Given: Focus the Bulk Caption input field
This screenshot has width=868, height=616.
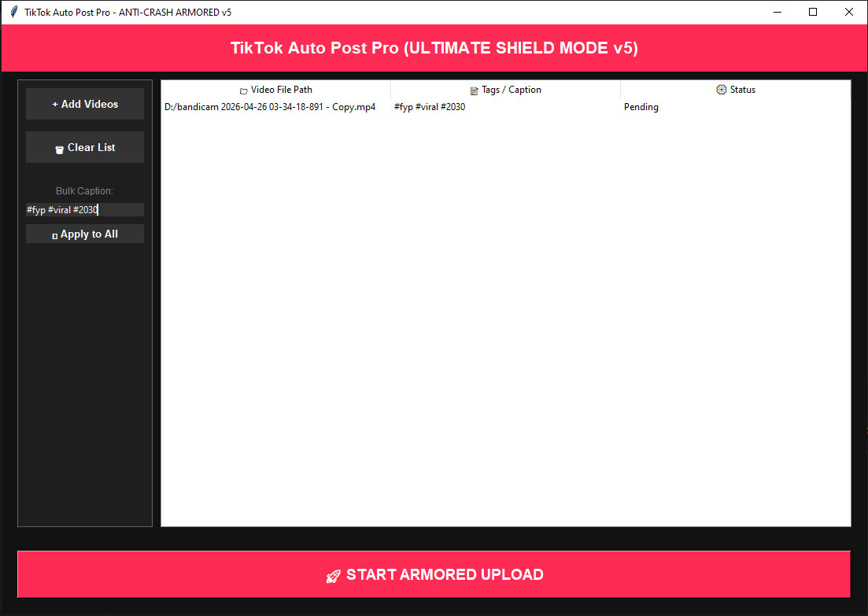Looking at the screenshot, I should click(85, 210).
